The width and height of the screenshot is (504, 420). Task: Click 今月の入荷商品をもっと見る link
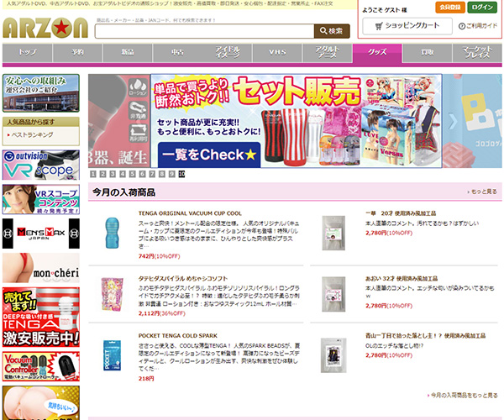click(463, 396)
